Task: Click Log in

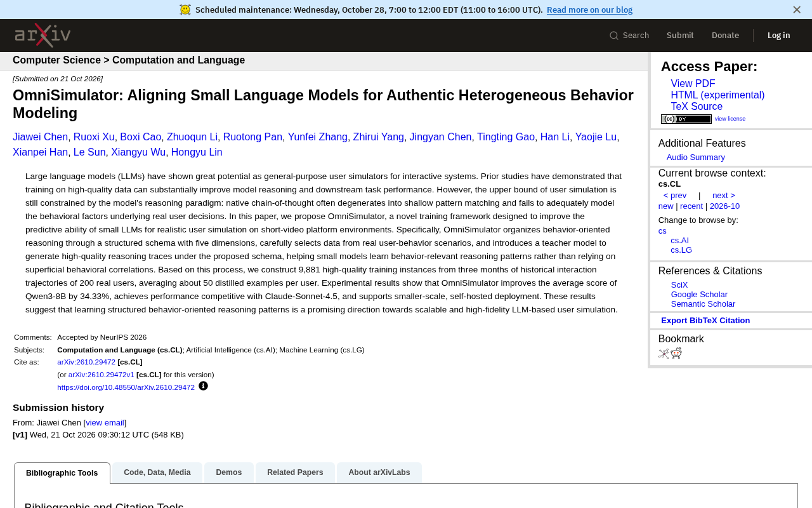Action: (x=778, y=36)
